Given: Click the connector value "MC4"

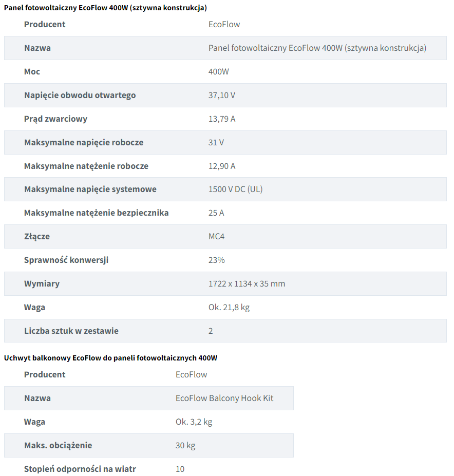Looking at the screenshot, I should [216, 236].
